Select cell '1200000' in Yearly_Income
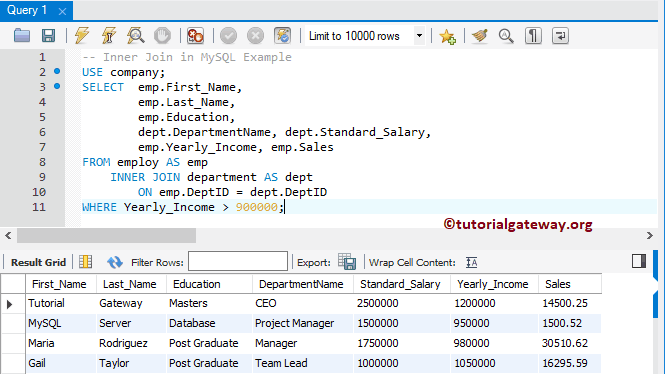The width and height of the screenshot is (665, 374). pos(494,304)
